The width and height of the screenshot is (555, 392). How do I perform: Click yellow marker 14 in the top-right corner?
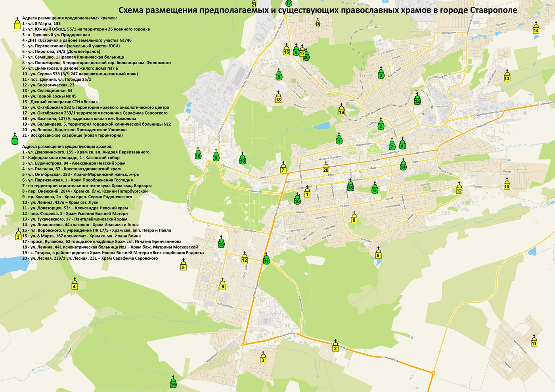536,30
